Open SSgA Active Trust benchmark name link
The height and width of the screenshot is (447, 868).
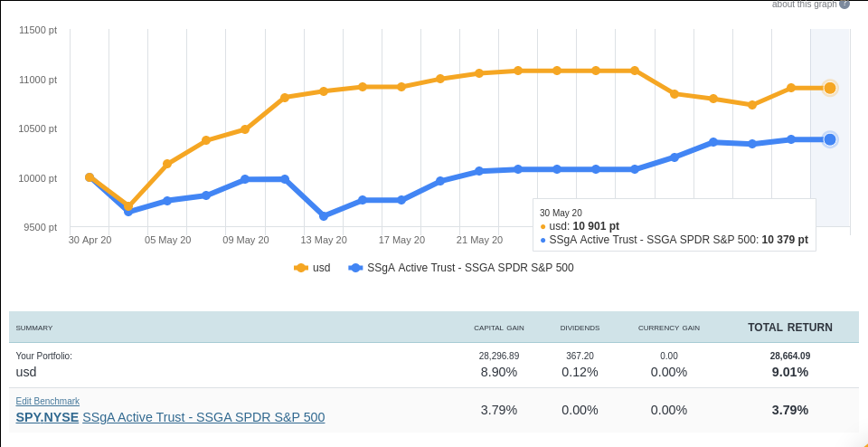point(203,417)
